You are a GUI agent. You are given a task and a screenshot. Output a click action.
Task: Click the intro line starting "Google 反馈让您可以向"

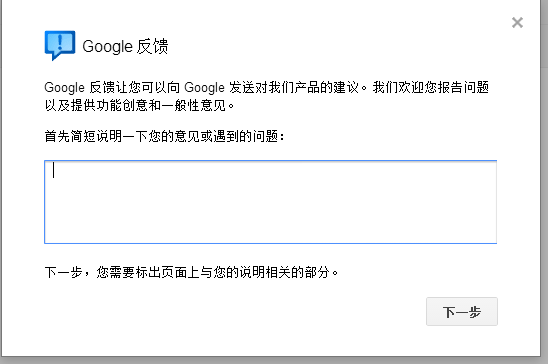click(x=267, y=87)
